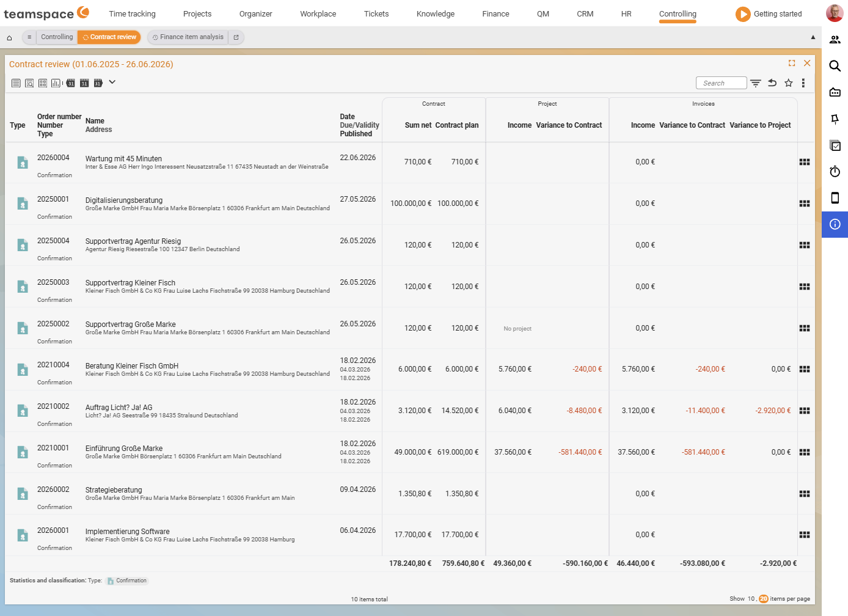Screen dimensions: 848x616
Task: Select the Contract review tab
Action: click(x=109, y=37)
